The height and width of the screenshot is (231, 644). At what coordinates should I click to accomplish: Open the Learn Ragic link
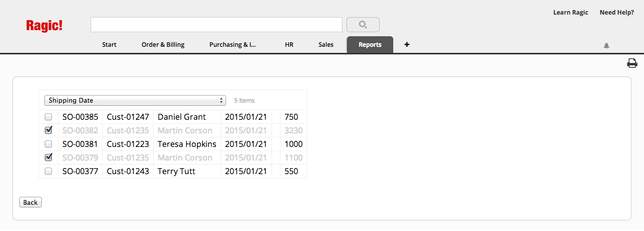click(x=570, y=13)
